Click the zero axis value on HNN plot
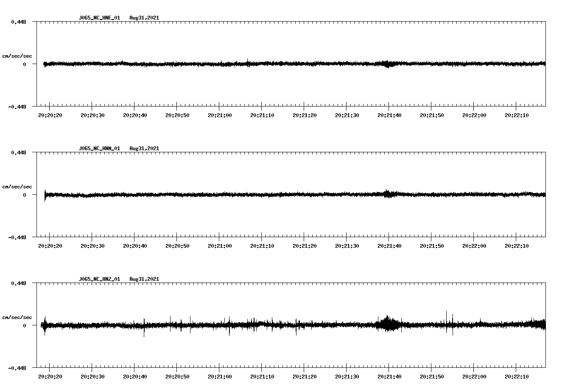This screenshot has width=576, height=392. (25, 195)
